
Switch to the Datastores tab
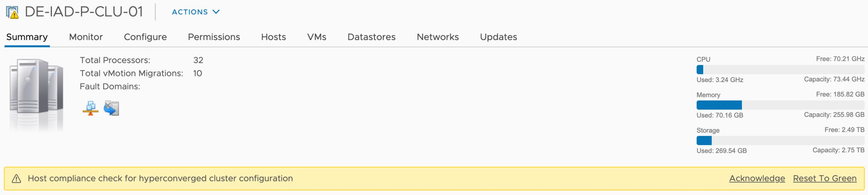pyautogui.click(x=371, y=37)
